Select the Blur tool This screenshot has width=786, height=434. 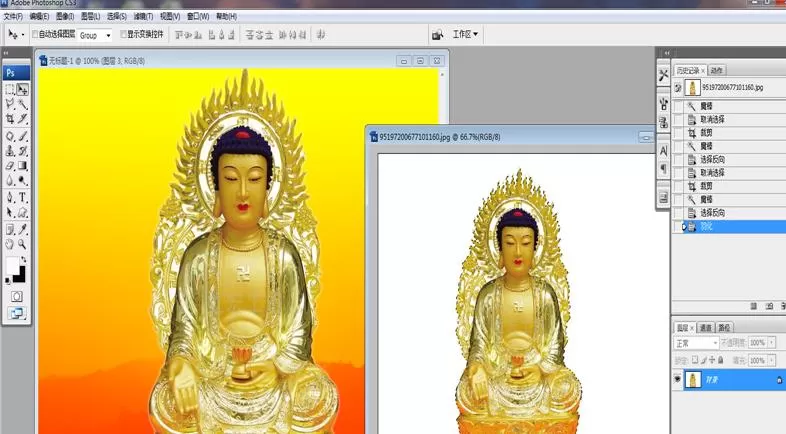tap(10, 180)
